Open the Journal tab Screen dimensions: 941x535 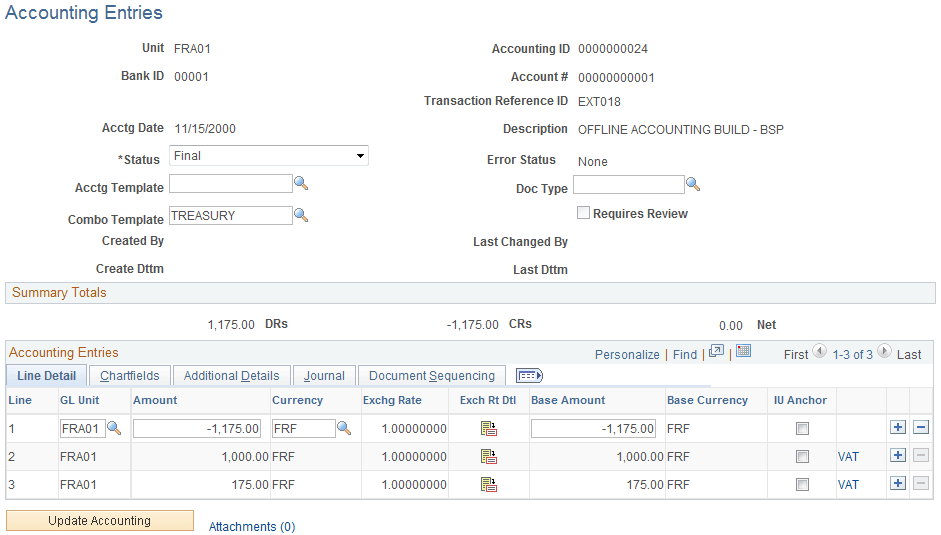coord(324,376)
